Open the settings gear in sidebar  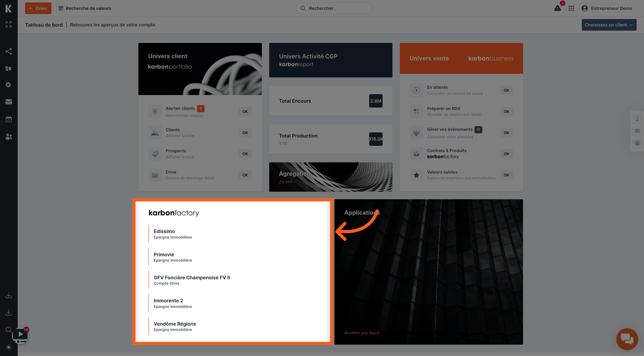tap(8, 85)
